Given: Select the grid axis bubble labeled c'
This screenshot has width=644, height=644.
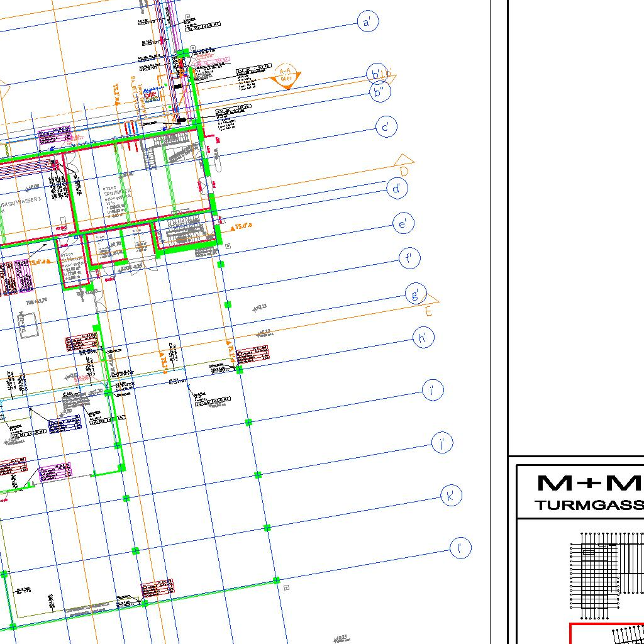Looking at the screenshot, I should click(x=386, y=127).
